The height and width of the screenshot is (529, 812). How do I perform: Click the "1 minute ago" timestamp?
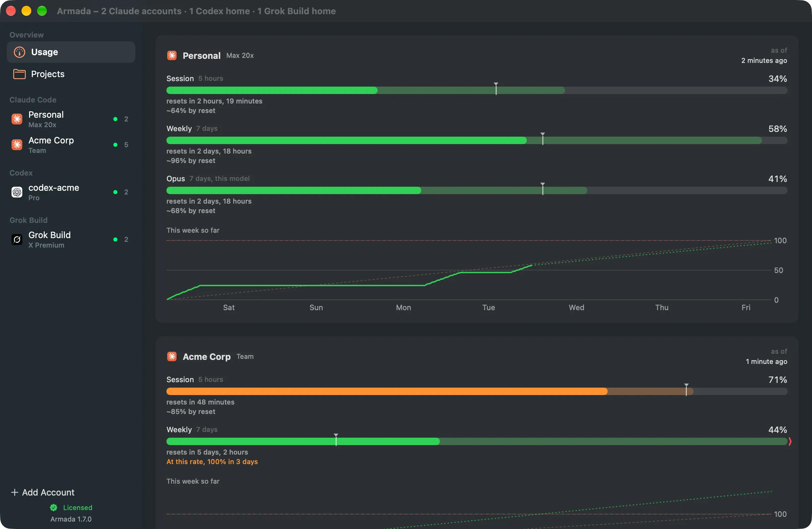[766, 362]
